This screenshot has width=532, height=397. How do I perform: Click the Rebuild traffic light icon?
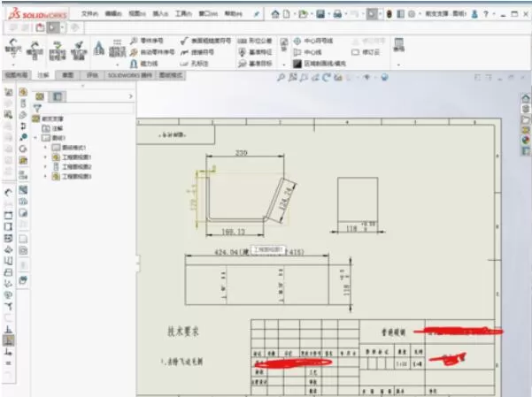pos(389,14)
